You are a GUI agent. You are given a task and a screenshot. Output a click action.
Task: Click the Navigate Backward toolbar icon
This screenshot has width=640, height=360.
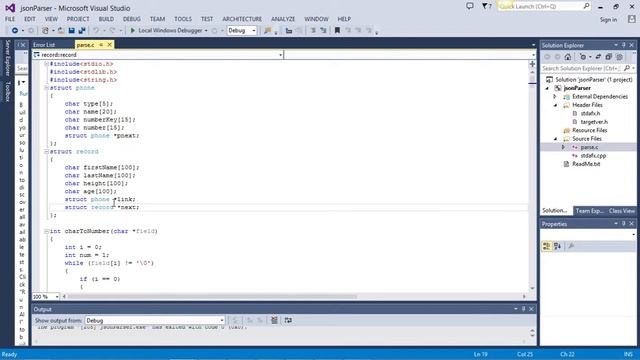[x=15, y=31]
